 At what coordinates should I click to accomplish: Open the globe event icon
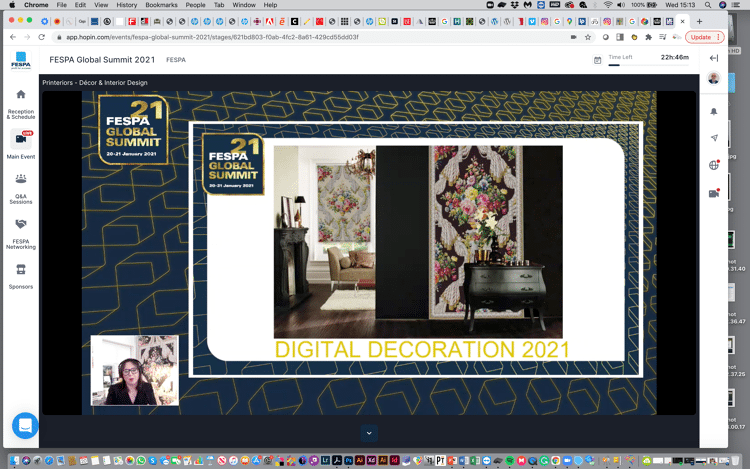point(714,165)
